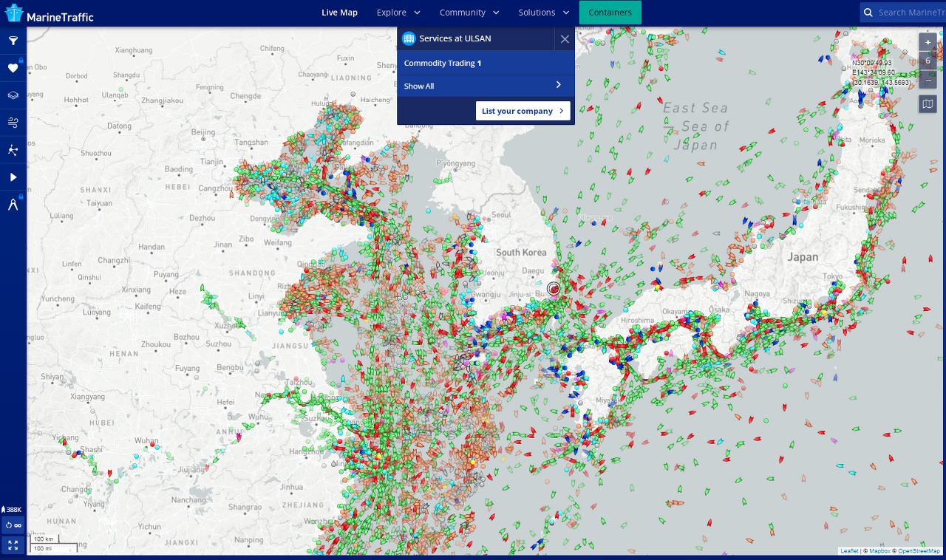Open the OpenStreetMap attribution link

pyautogui.click(x=919, y=551)
